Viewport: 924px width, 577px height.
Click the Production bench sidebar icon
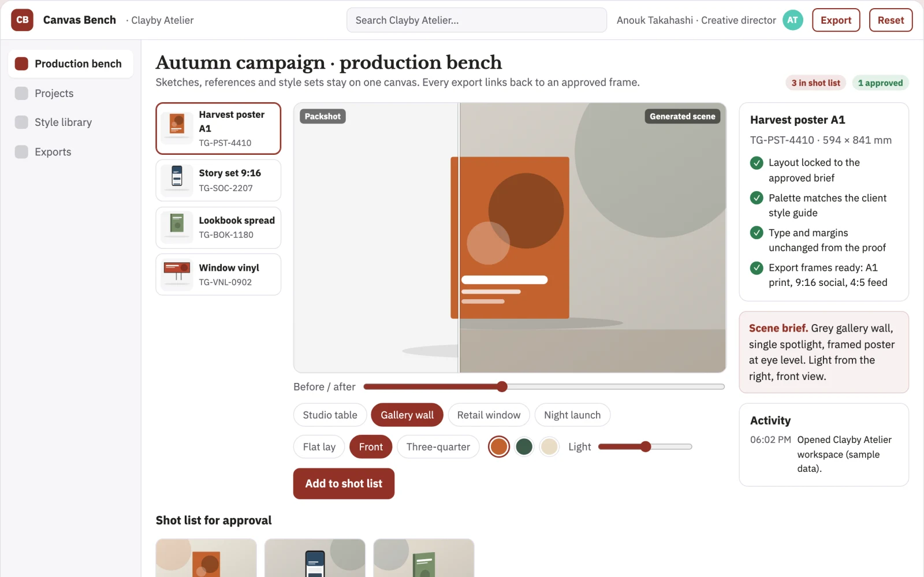(x=21, y=64)
